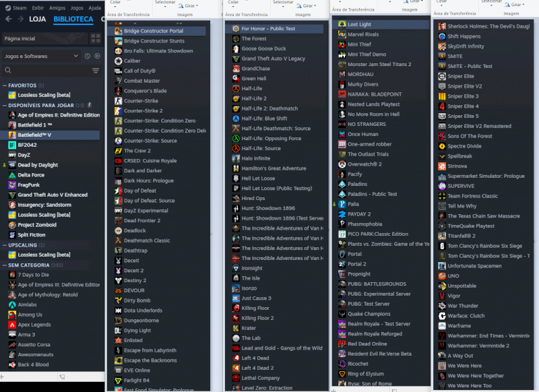Click the library search field
The width and height of the screenshot is (539, 392).
[x=46, y=71]
